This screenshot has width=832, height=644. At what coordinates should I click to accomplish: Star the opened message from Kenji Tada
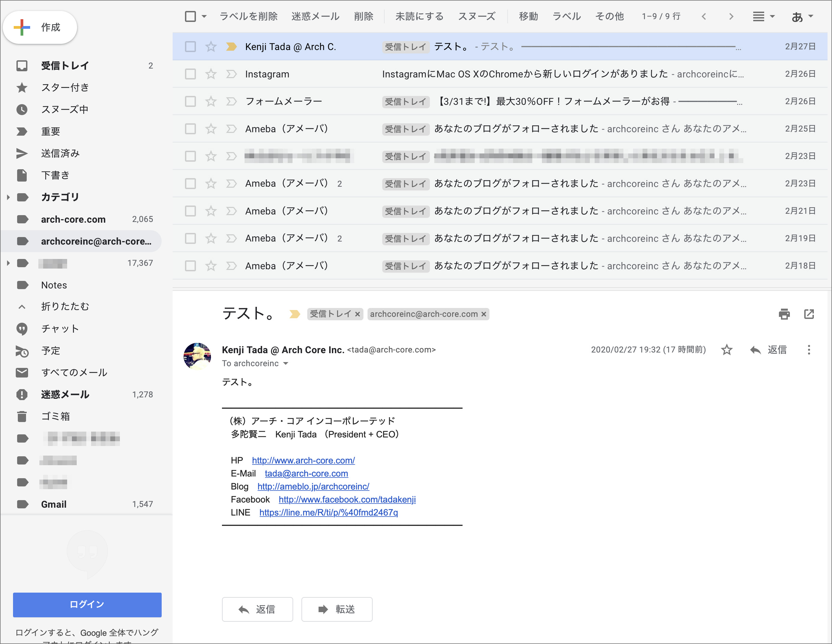pos(727,350)
